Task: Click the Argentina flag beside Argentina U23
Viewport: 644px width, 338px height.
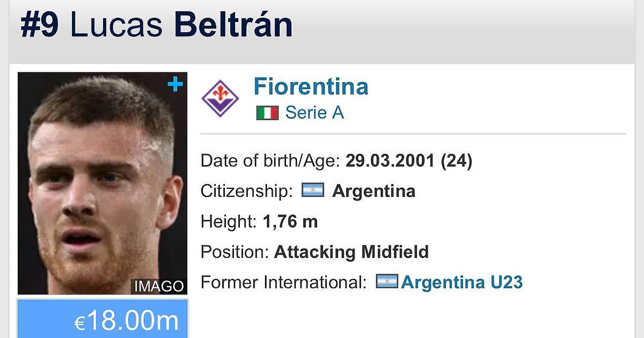Action: 386,282
